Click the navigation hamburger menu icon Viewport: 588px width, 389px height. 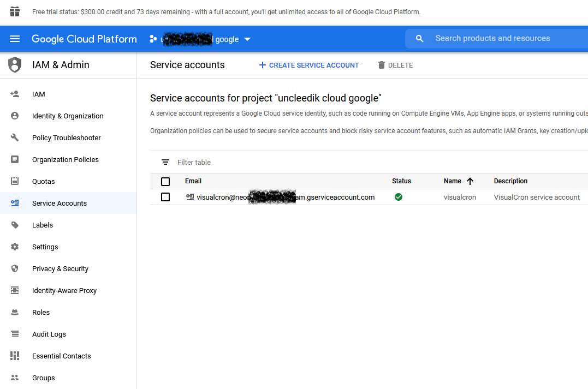[15, 39]
